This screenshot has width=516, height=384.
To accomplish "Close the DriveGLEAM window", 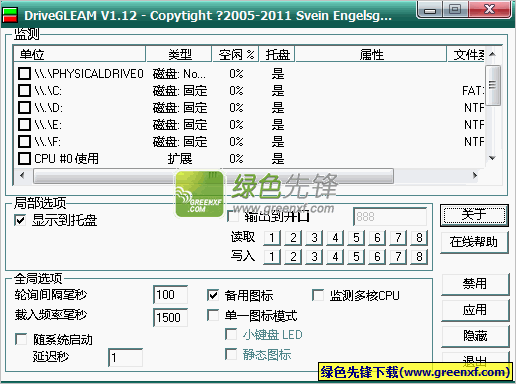I will pyautogui.click(x=489, y=9).
